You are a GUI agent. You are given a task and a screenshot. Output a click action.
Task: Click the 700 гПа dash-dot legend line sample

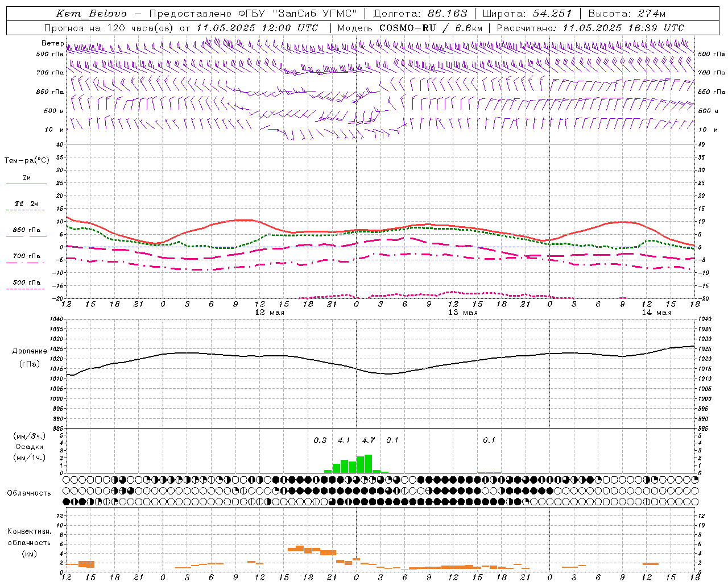[25, 263]
